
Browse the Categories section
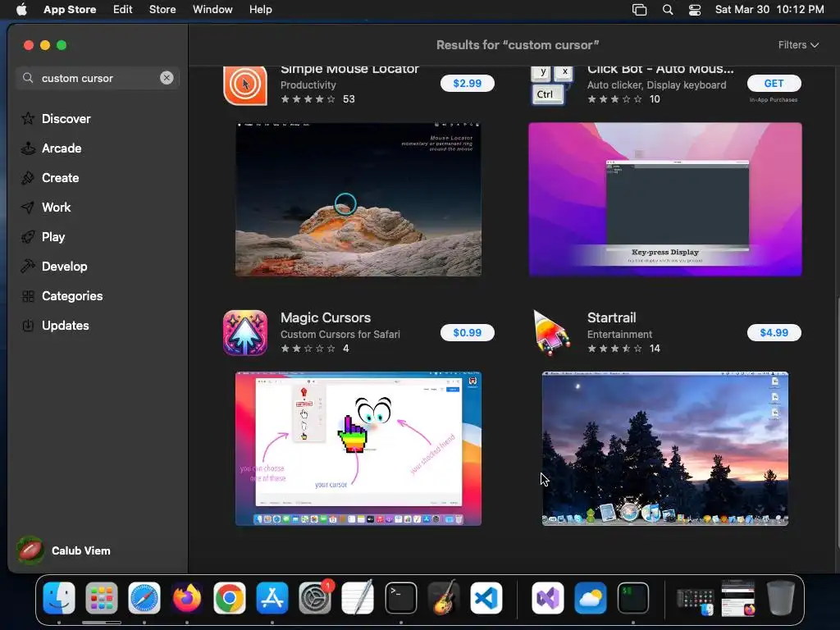coord(62,295)
